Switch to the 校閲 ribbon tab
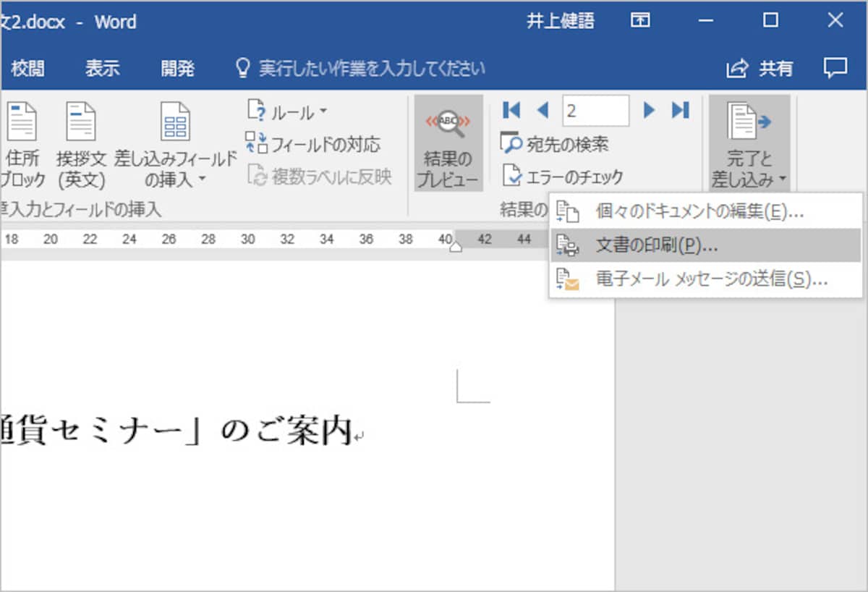The height and width of the screenshot is (592, 868). [x=27, y=69]
